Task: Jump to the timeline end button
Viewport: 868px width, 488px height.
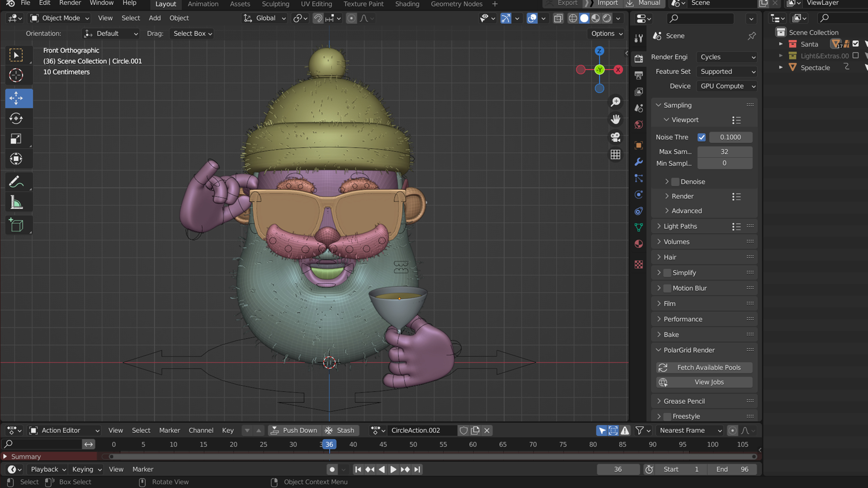Action: (417, 469)
